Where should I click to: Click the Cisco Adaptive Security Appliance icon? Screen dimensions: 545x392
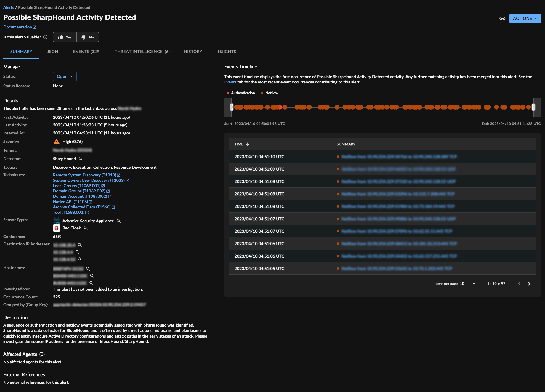57,221
